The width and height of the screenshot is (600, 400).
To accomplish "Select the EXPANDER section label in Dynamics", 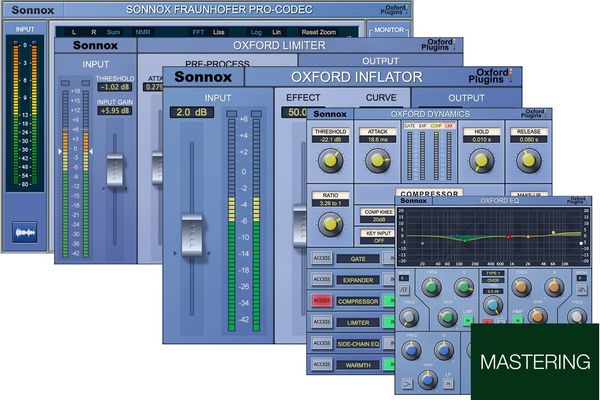I will [358, 280].
